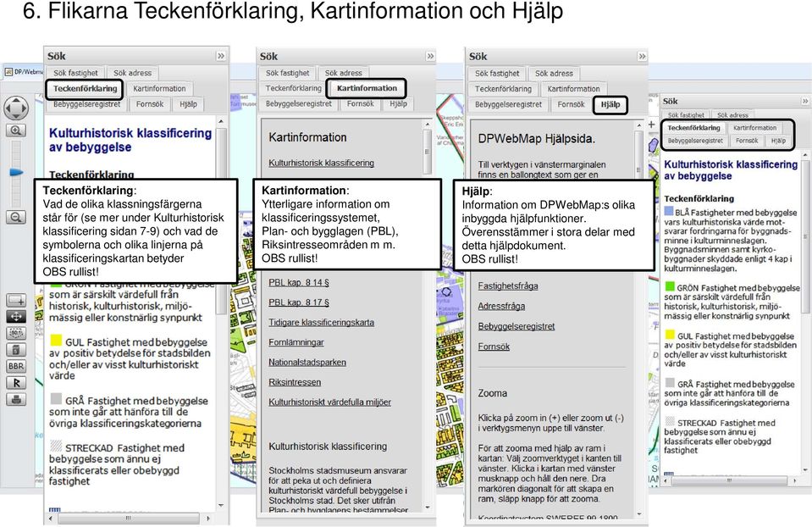Open the DP/Webmap browser tab
812x527 pixels.
coord(24,71)
